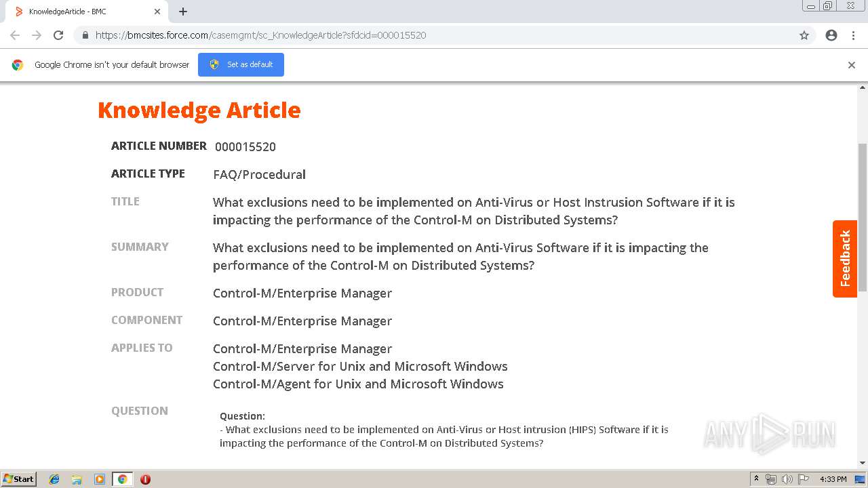This screenshot has width=868, height=488.
Task: Open the red security alert taskbar icon
Action: (145, 479)
